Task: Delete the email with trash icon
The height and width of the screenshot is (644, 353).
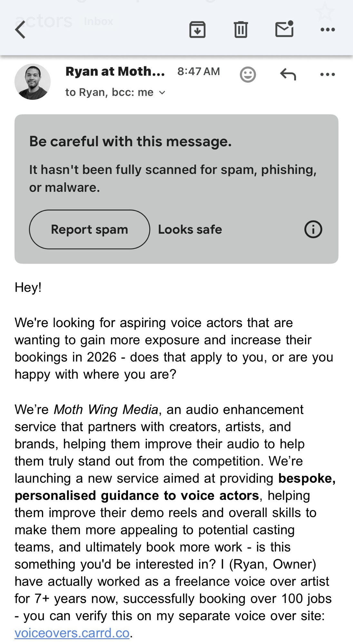Action: coord(240,30)
